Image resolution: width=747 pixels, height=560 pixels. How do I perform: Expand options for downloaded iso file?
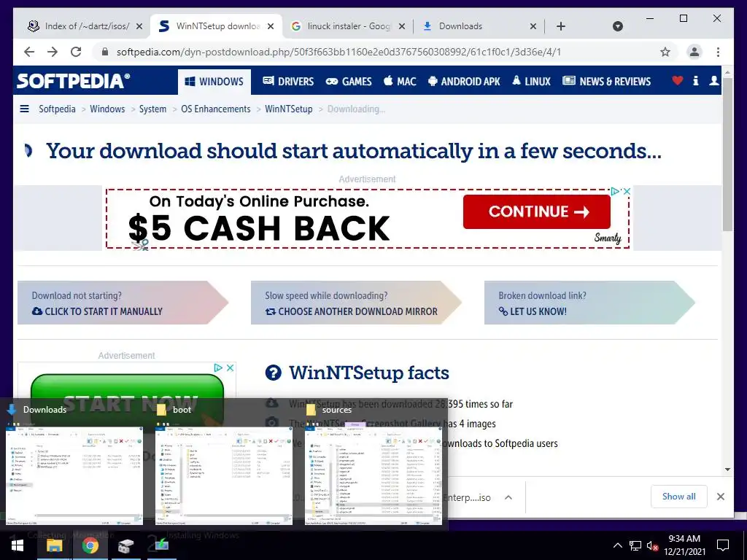(508, 497)
